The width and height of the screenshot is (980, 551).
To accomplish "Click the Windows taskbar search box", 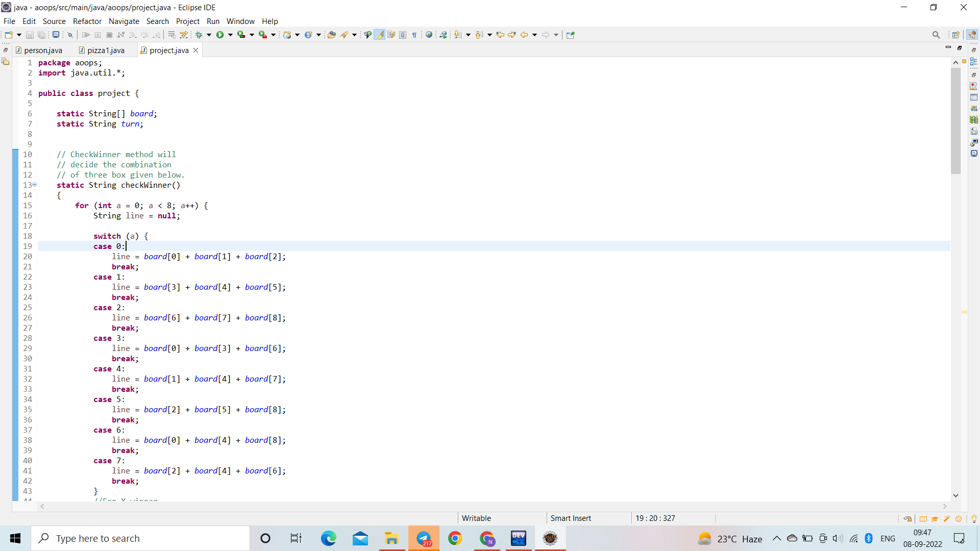I will pos(140,538).
